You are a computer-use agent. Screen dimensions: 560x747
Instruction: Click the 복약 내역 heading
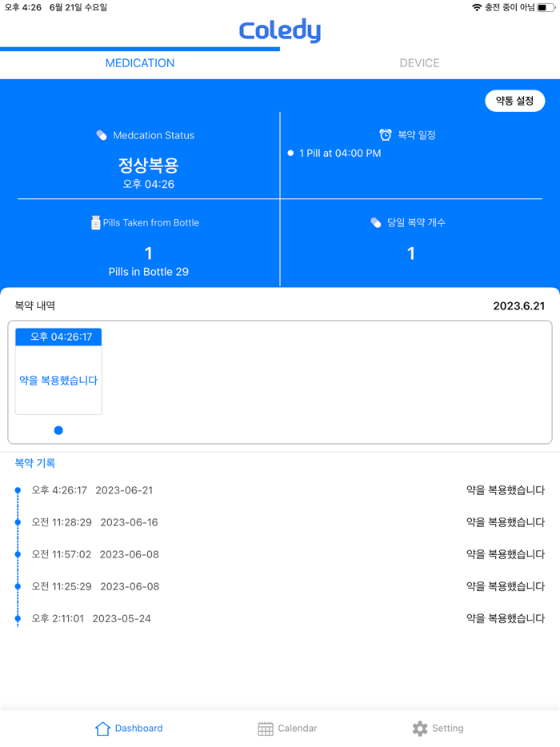pyautogui.click(x=34, y=306)
